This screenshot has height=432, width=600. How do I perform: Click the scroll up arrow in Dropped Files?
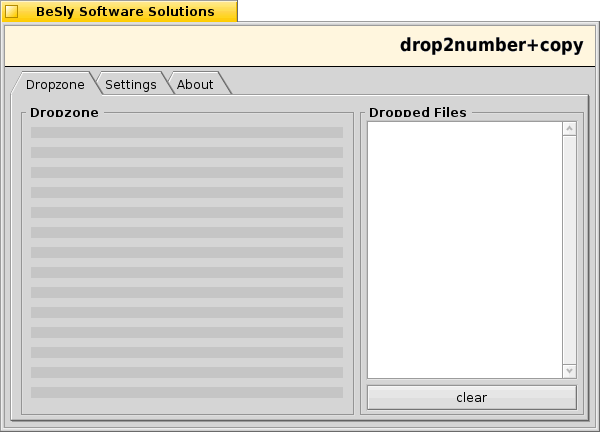(x=569, y=129)
